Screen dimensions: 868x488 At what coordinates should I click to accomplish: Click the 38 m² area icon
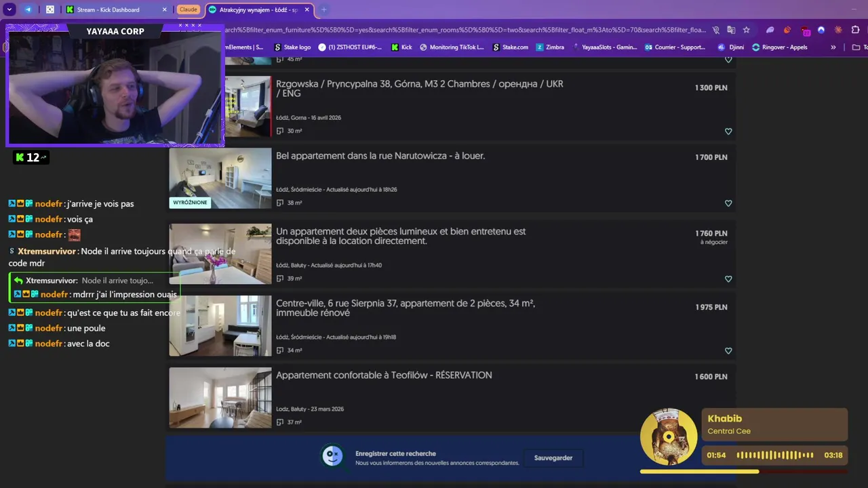tap(280, 203)
